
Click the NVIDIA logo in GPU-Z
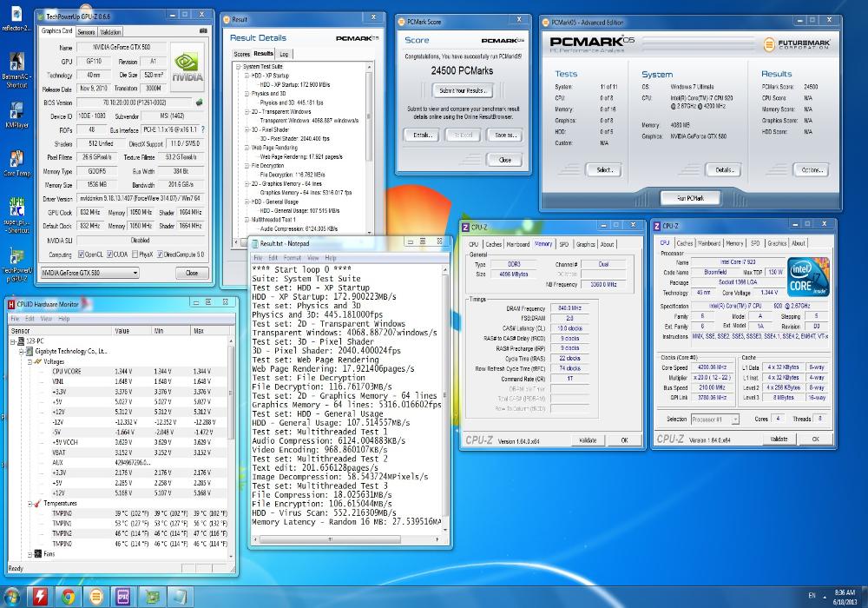click(x=187, y=67)
